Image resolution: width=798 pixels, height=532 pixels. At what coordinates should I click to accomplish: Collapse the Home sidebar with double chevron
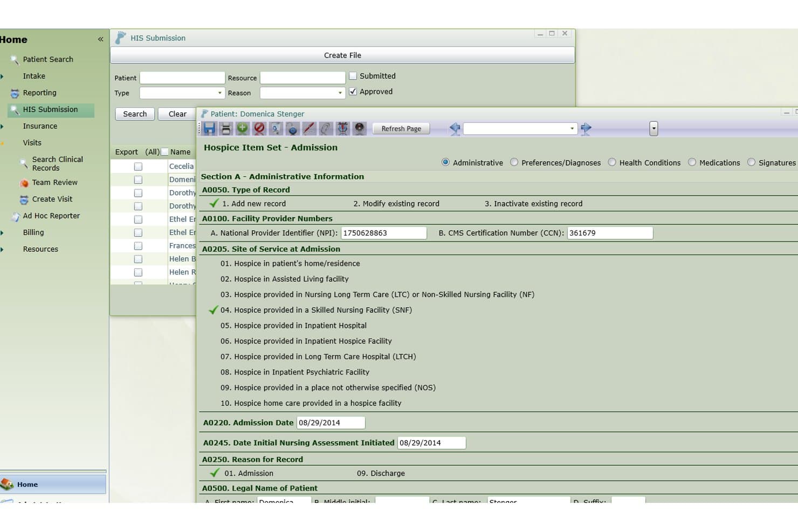(x=100, y=39)
